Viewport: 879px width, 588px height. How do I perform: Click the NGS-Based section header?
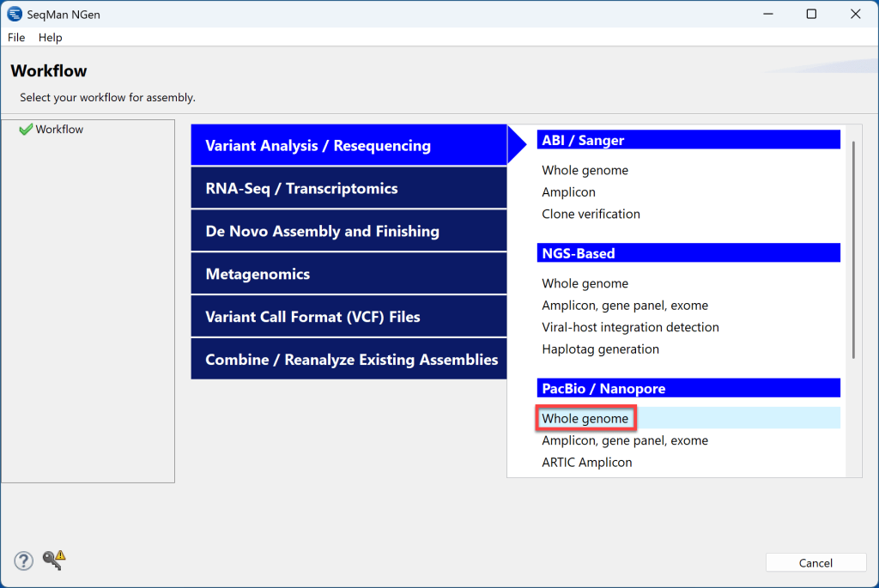tap(688, 253)
